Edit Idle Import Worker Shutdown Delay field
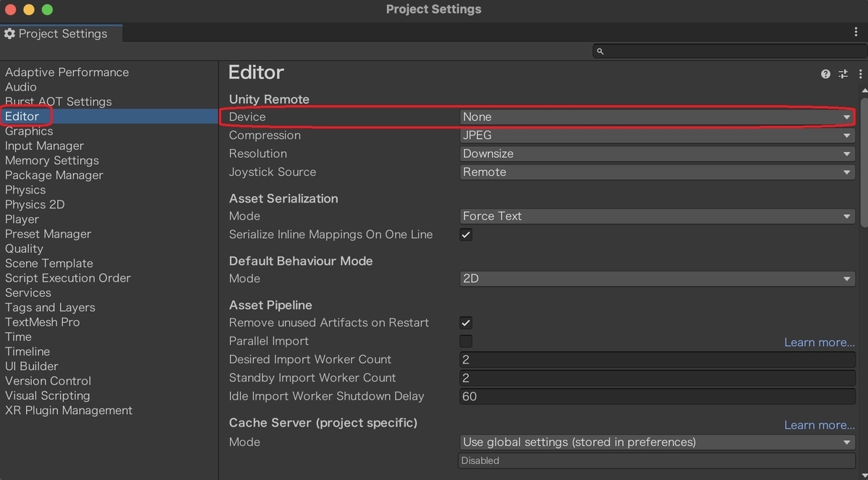The height and width of the screenshot is (480, 868). pos(658,396)
